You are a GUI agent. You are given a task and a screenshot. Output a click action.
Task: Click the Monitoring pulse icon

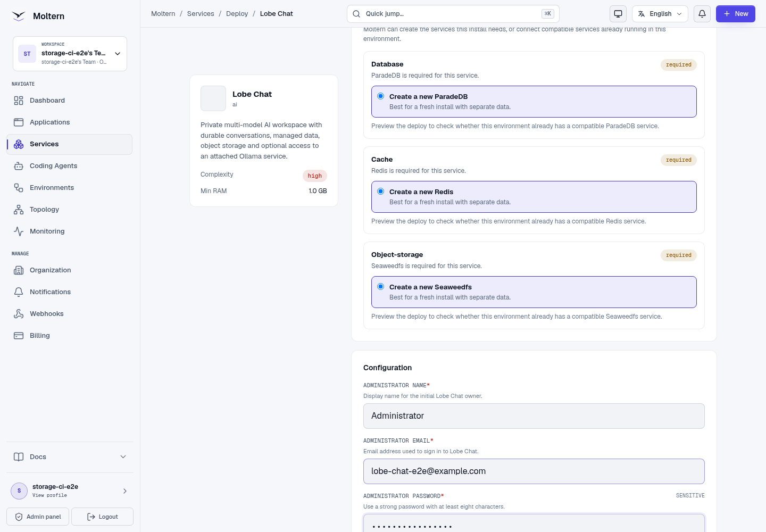point(19,231)
